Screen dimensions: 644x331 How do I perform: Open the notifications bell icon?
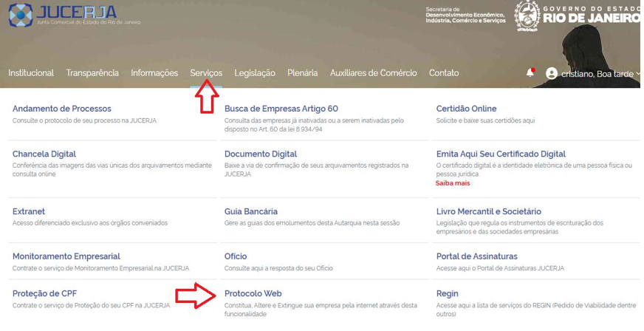point(530,72)
